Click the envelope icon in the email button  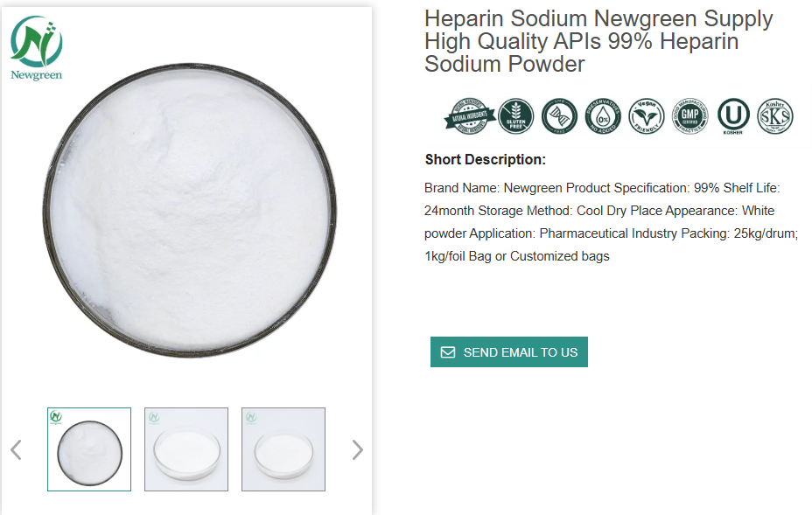pos(448,352)
